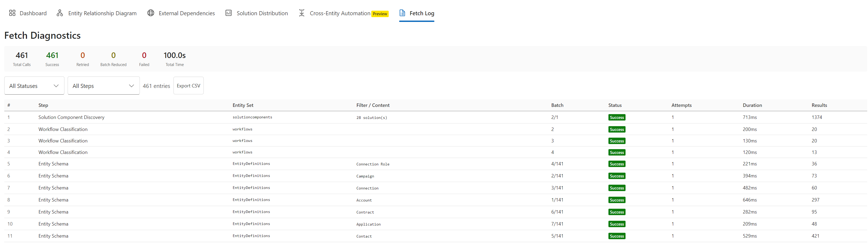Click the External Dependencies globe icon
The height and width of the screenshot is (244, 868).
tap(151, 13)
